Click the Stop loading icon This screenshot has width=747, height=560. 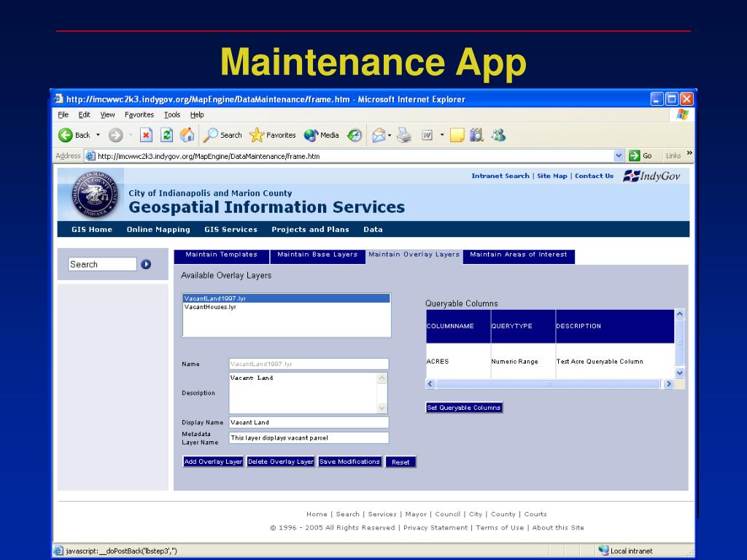click(146, 135)
